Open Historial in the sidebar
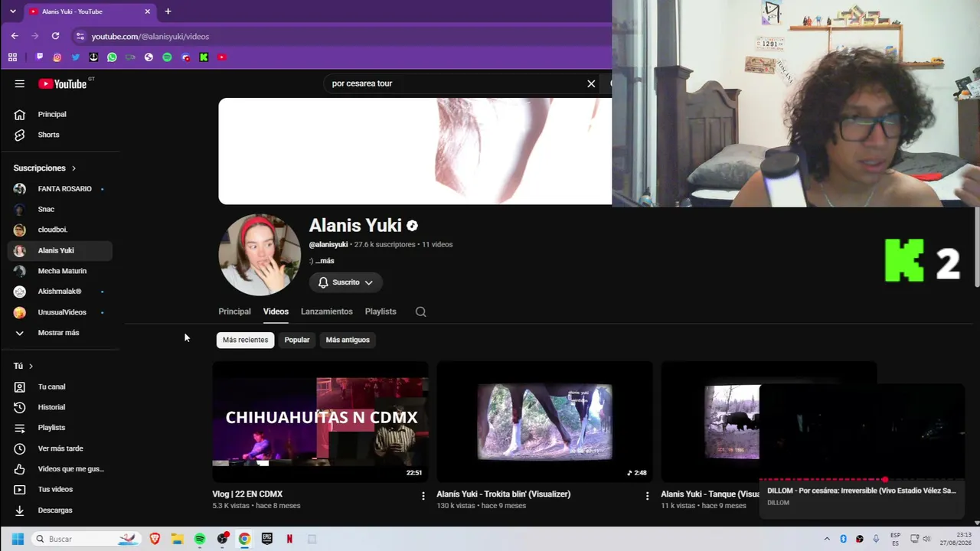Viewport: 980px width, 551px height. pos(60,407)
